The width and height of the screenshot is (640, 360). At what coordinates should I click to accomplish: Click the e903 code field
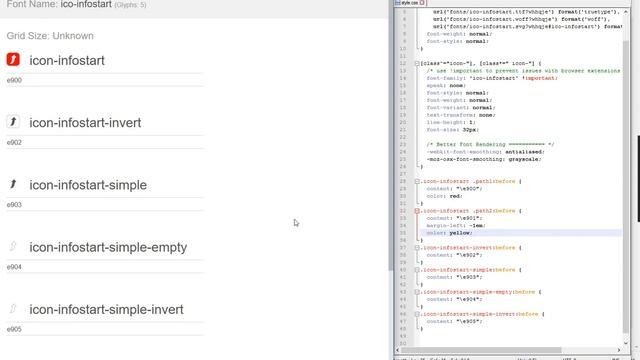104,205
